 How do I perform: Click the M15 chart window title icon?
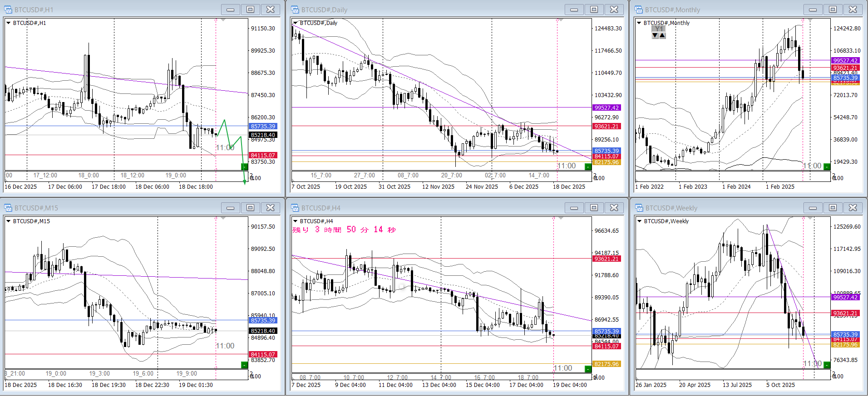pos(8,208)
